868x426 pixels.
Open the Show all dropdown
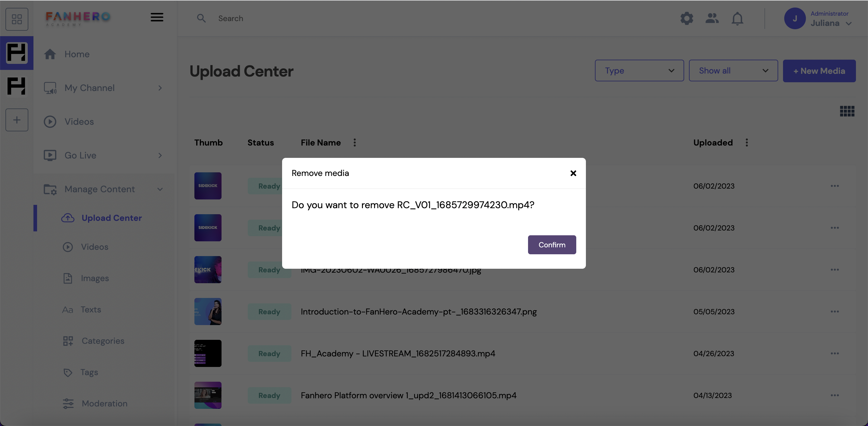(733, 70)
